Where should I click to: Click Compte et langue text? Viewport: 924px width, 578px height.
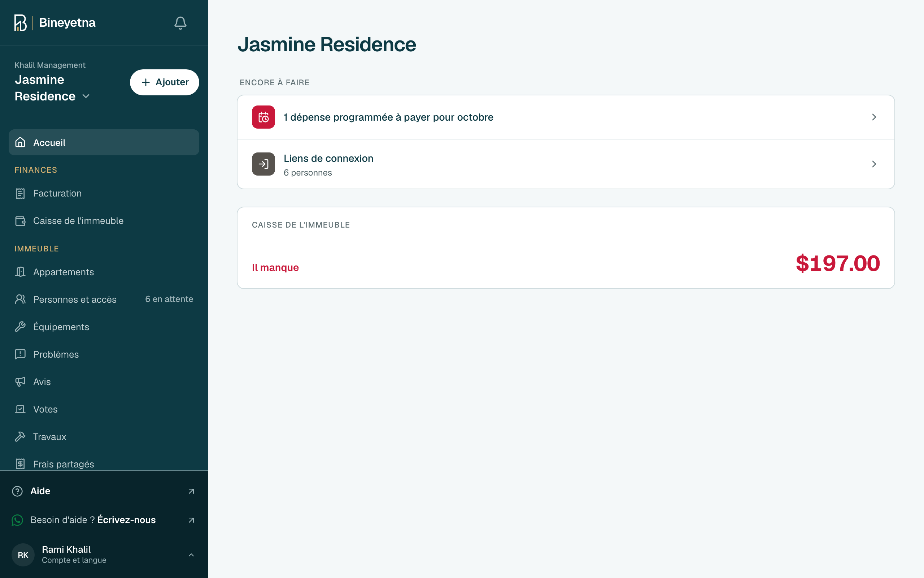74,560
